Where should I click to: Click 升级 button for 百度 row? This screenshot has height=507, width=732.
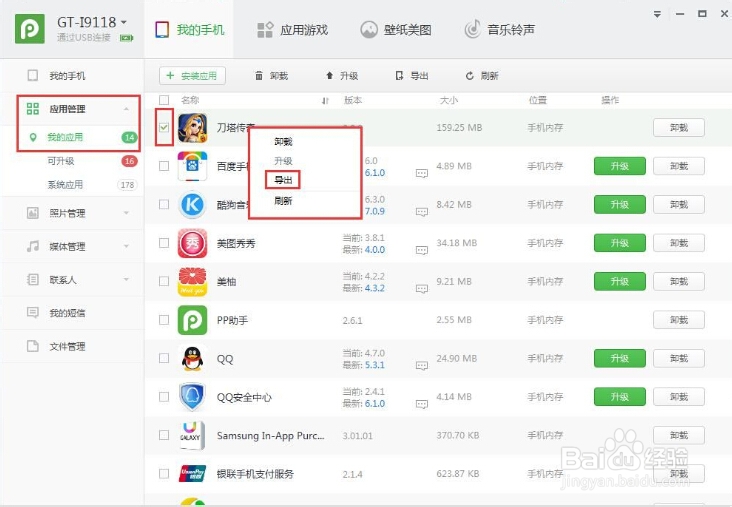619,166
